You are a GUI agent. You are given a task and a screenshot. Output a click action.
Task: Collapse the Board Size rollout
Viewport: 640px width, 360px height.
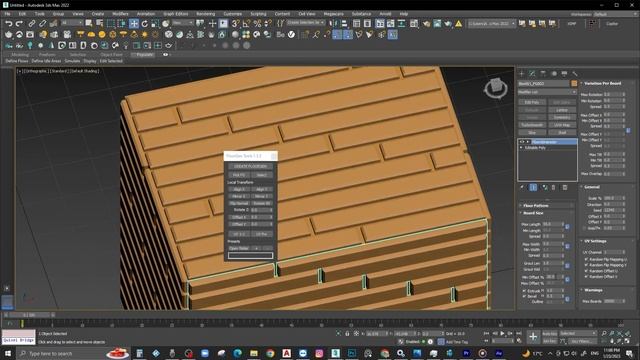[546, 213]
